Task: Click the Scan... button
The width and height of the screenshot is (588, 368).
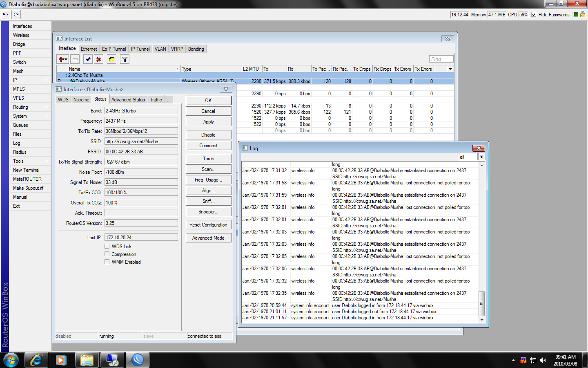Action: [208, 169]
